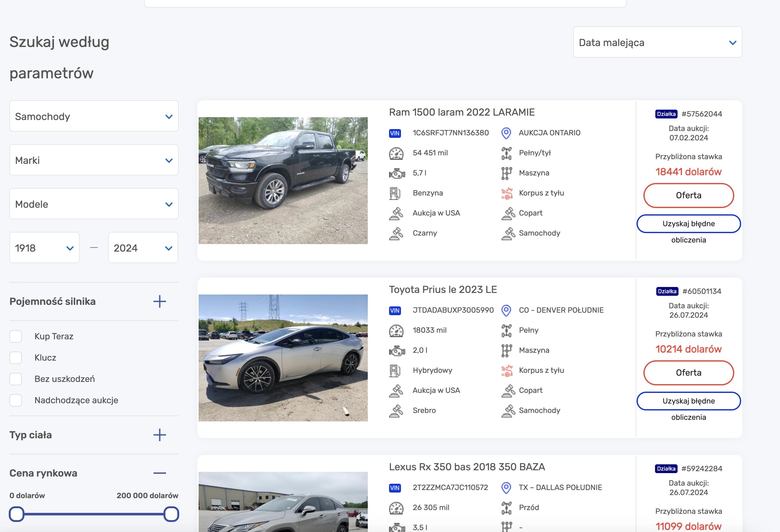Click the maximum price slider handle at 200 000 dolarów
Image resolution: width=780 pixels, height=532 pixels.
click(171, 514)
